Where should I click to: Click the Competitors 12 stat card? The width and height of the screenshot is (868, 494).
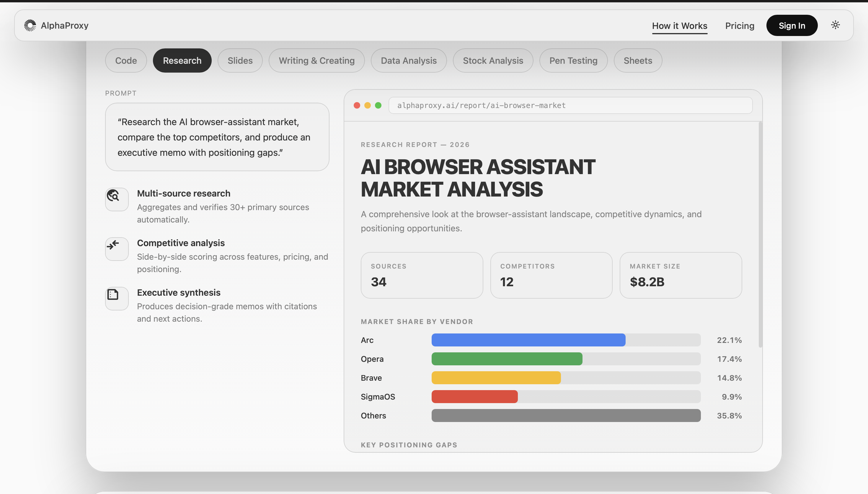click(551, 275)
